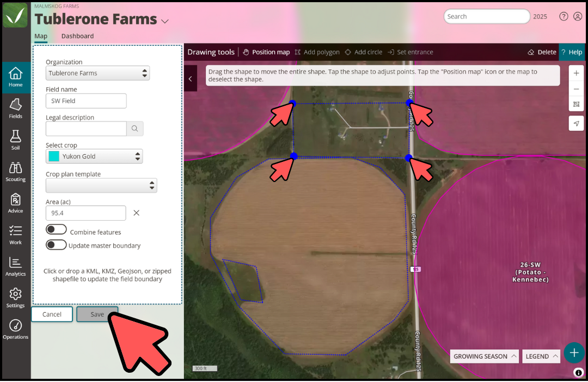Collapse the map side panel arrow

point(191,79)
